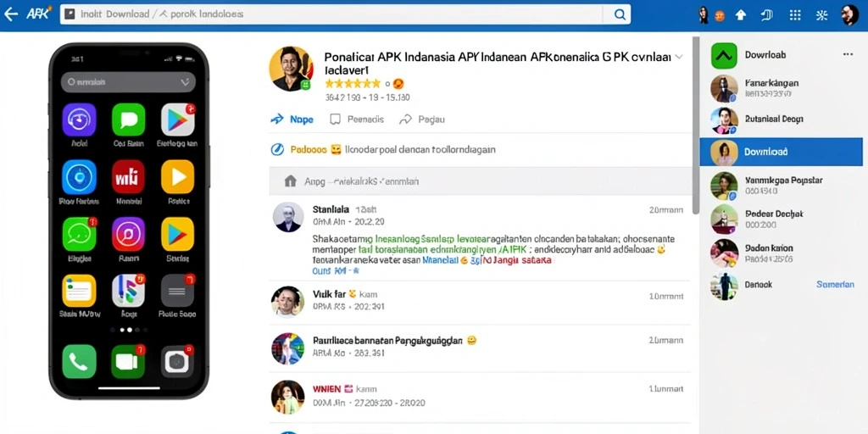Click the search magnifier icon
This screenshot has height=434, width=868.
[x=620, y=14]
